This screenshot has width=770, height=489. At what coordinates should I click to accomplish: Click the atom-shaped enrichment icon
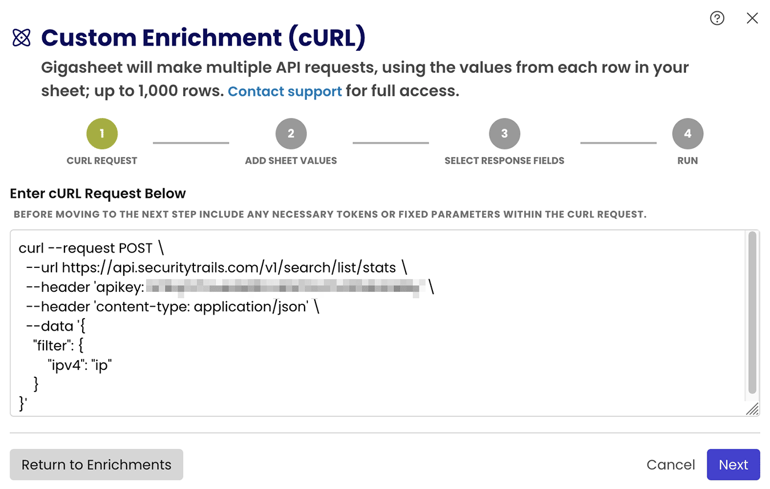point(22,37)
